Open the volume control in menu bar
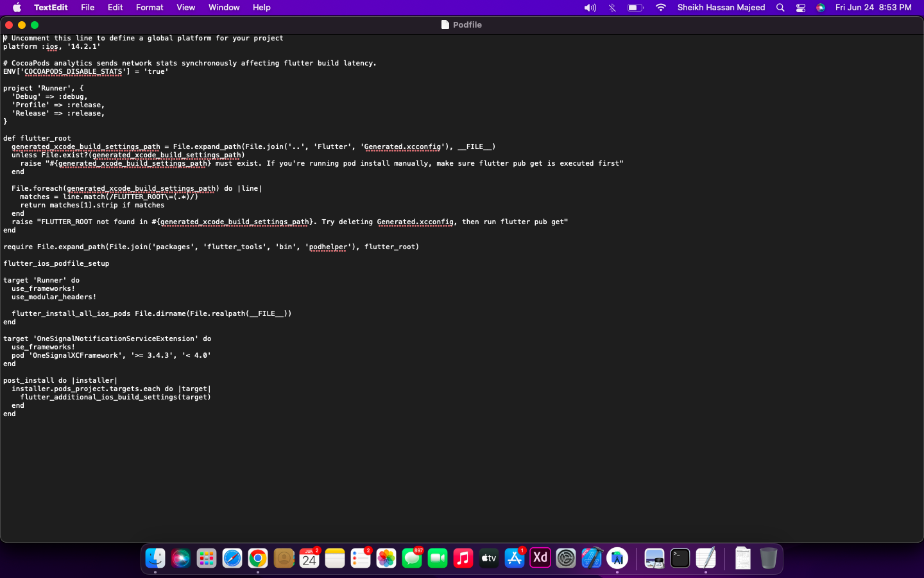Image resolution: width=924 pixels, height=578 pixels. coord(590,8)
